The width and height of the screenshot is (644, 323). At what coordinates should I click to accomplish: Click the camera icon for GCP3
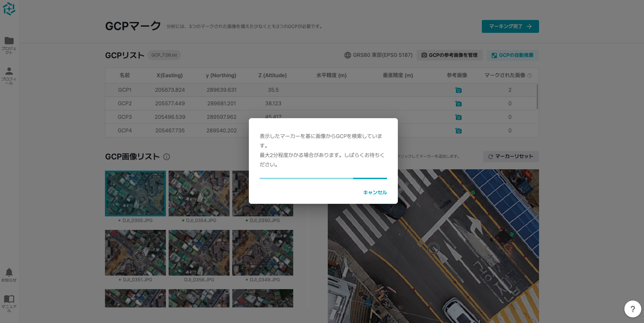[x=458, y=117]
